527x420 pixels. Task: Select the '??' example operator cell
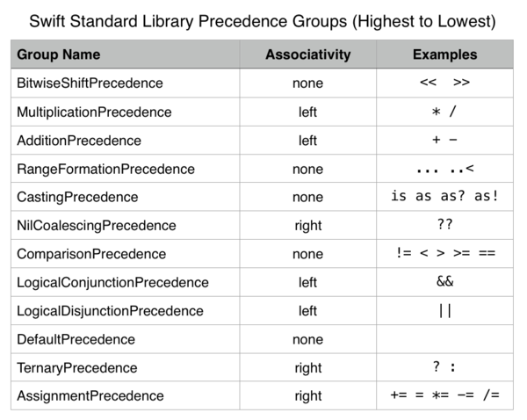click(445, 224)
